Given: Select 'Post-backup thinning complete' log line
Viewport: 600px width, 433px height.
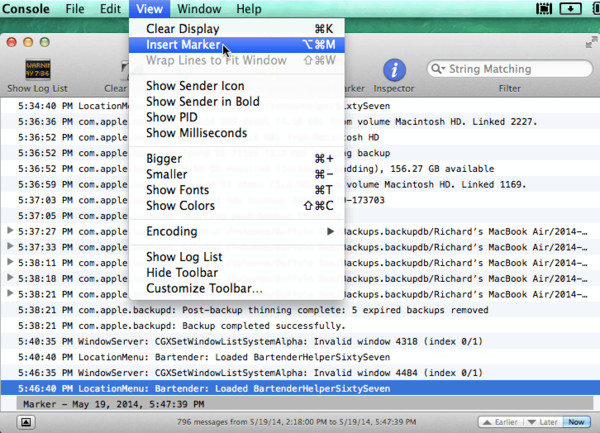Looking at the screenshot, I should (x=300, y=310).
